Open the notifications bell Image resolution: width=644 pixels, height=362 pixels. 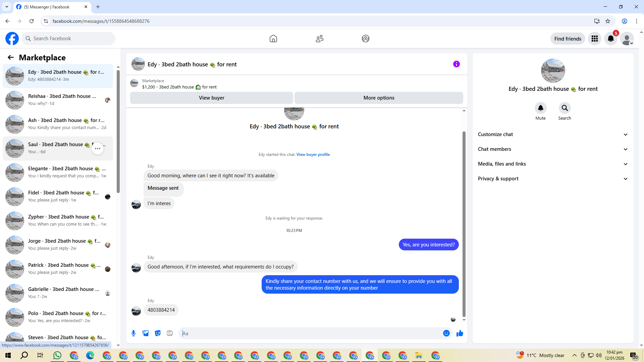(610, 39)
